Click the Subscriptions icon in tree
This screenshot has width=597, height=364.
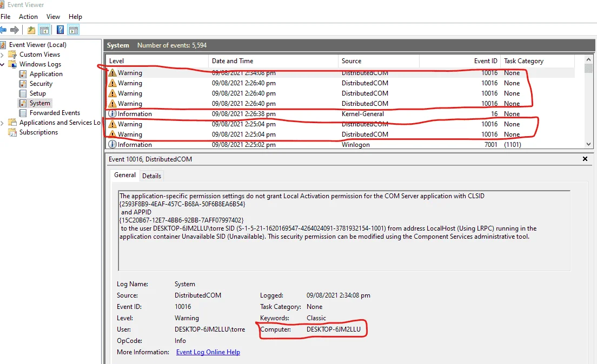12,132
